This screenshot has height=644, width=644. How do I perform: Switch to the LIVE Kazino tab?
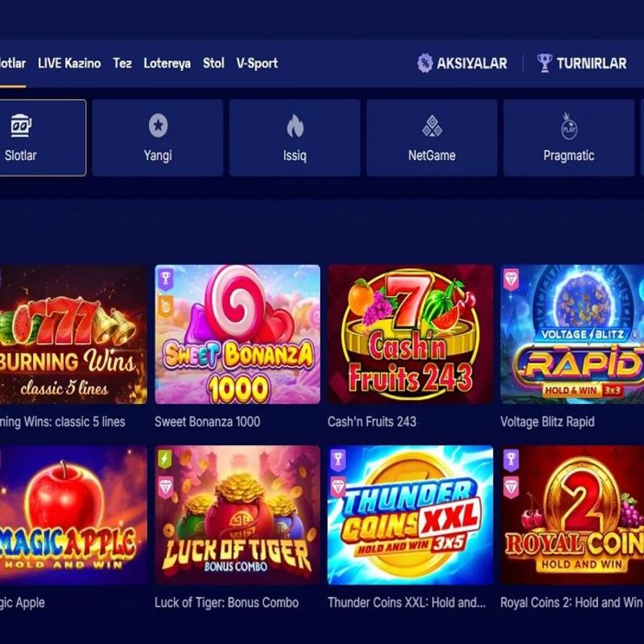pos(69,64)
